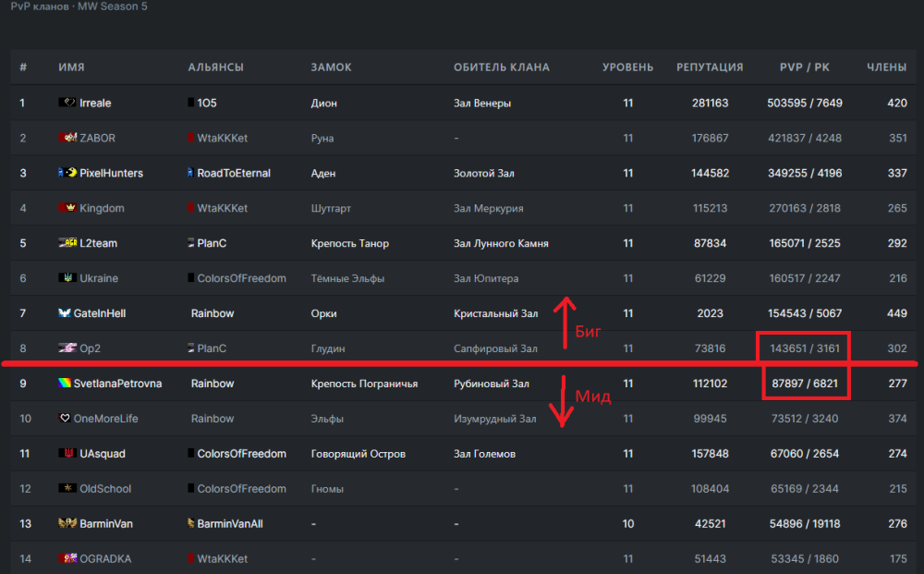The height and width of the screenshot is (574, 924).
Task: Click the УРОВЕНЬ column header
Action: pyautogui.click(x=627, y=67)
